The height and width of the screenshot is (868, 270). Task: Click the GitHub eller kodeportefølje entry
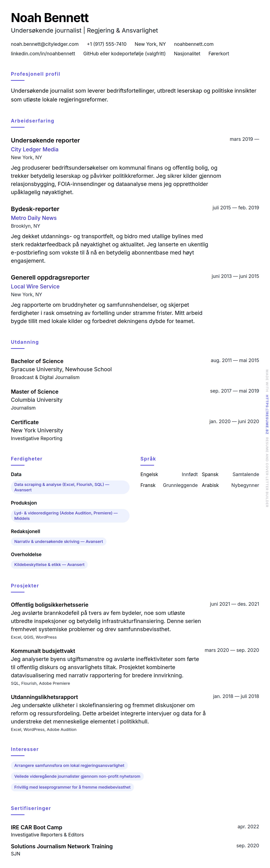tap(124, 54)
